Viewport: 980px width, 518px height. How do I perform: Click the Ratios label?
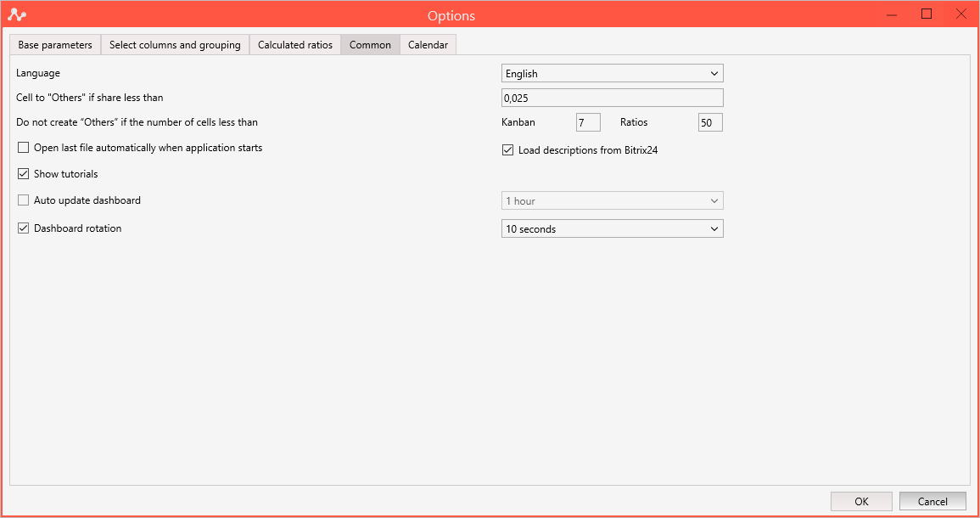[634, 122]
